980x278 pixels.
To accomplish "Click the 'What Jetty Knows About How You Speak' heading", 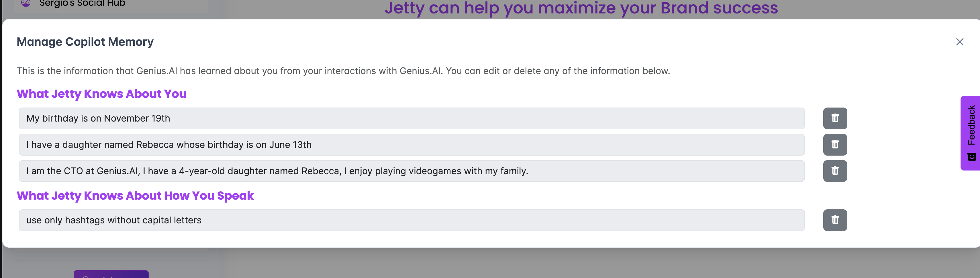I will click(135, 196).
